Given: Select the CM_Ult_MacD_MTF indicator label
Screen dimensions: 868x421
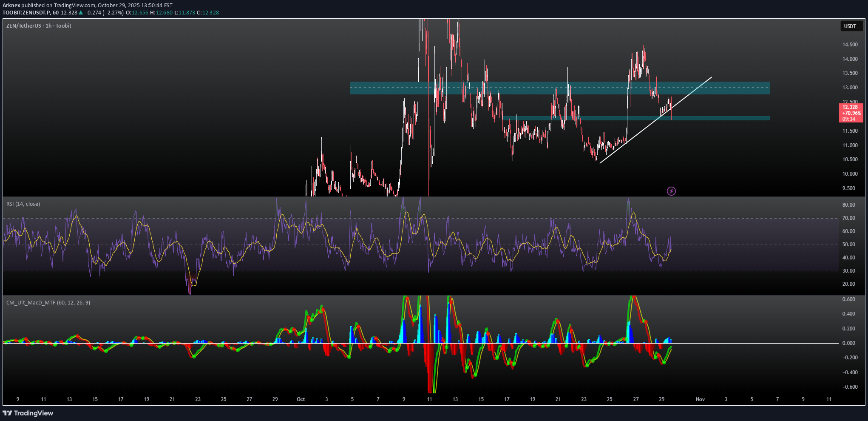Looking at the screenshot, I should coord(48,303).
